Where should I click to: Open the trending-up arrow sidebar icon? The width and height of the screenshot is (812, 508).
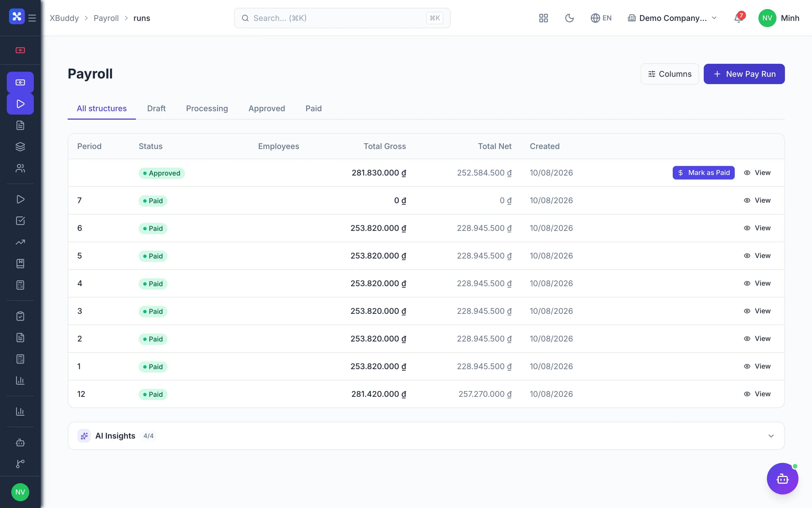tap(20, 242)
